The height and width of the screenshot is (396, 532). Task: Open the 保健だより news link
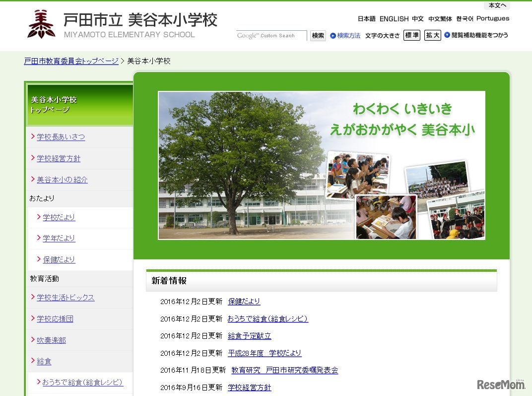244,302
